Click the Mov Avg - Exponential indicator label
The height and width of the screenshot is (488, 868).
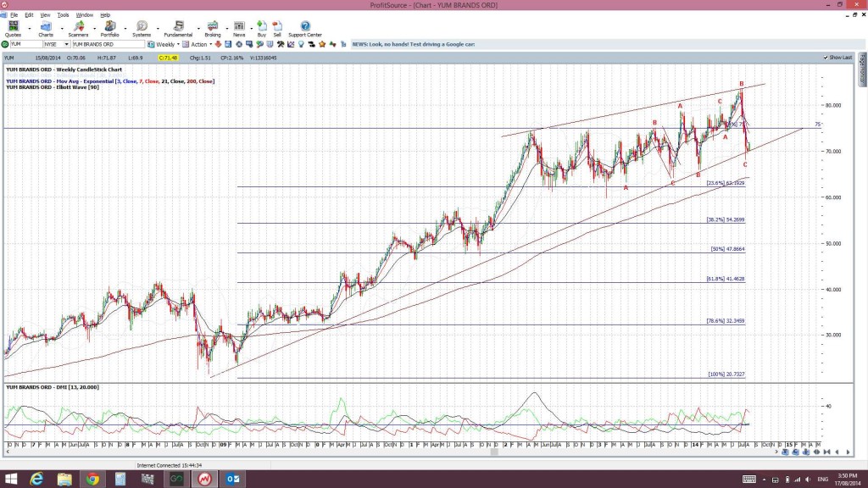click(110, 81)
